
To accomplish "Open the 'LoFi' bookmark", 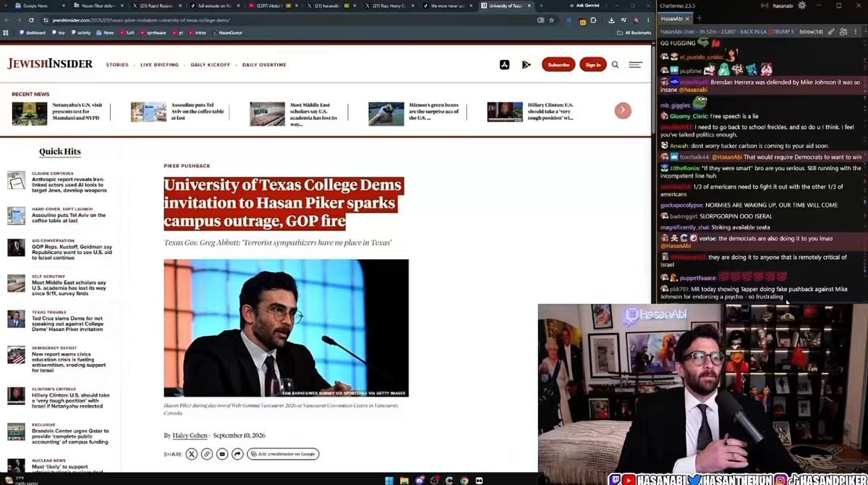I will click(127, 33).
